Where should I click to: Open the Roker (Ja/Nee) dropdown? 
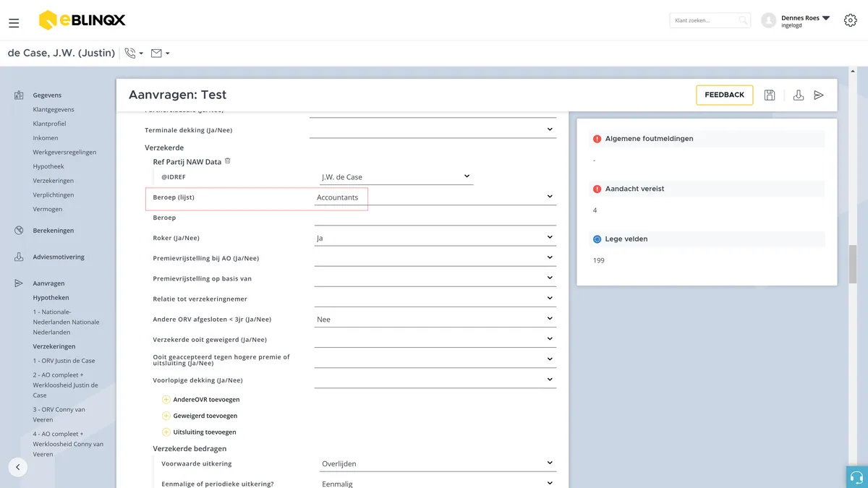pos(435,238)
